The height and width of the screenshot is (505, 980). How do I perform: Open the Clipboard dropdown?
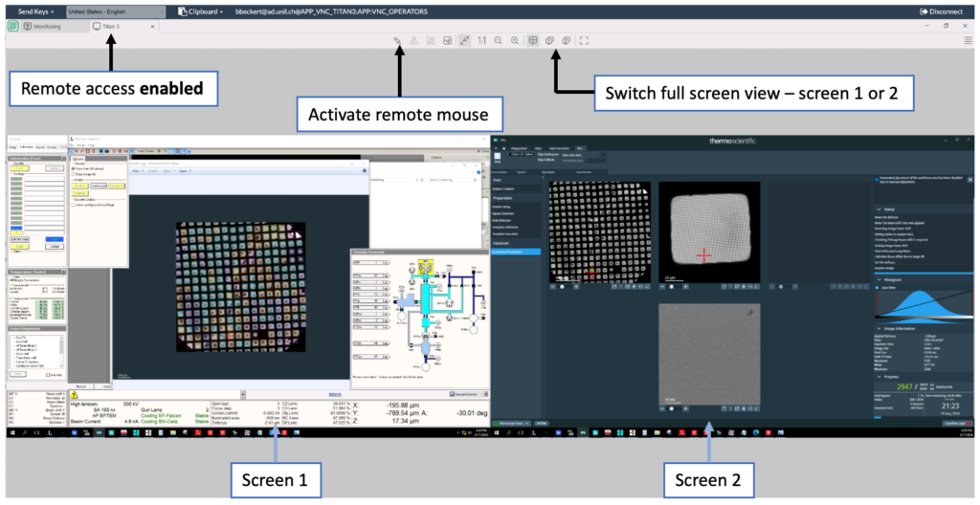[x=201, y=11]
